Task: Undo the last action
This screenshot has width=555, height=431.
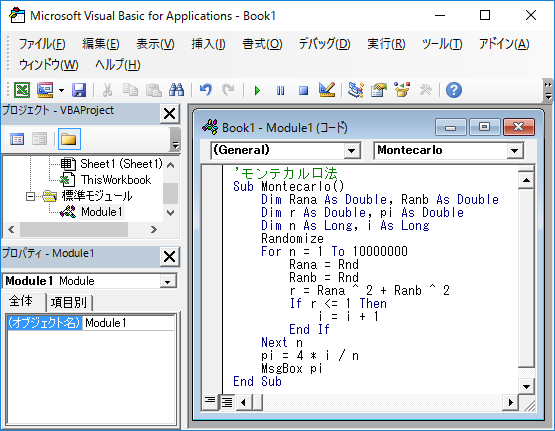Action: click(x=206, y=90)
